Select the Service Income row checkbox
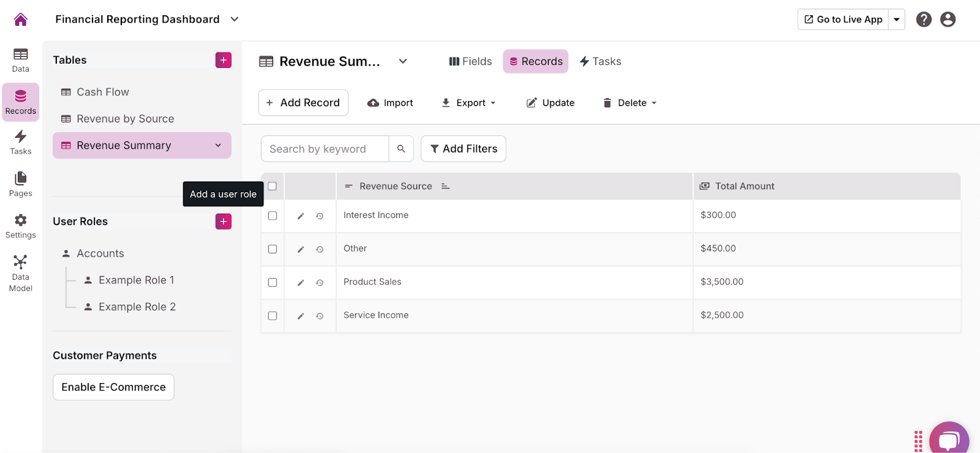Viewport: 980px width, 453px height. pos(273,316)
